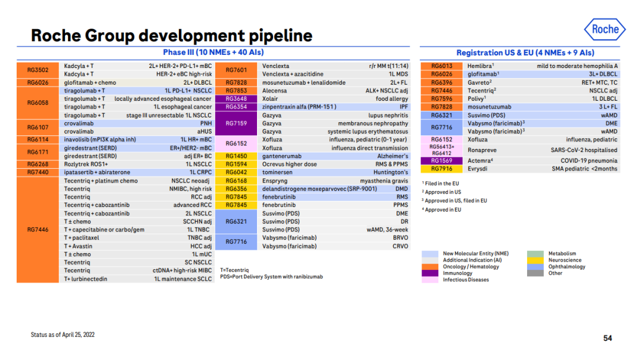644x360 pixels.
Task: Click the Other gray legend swatch
Action: 535,274
